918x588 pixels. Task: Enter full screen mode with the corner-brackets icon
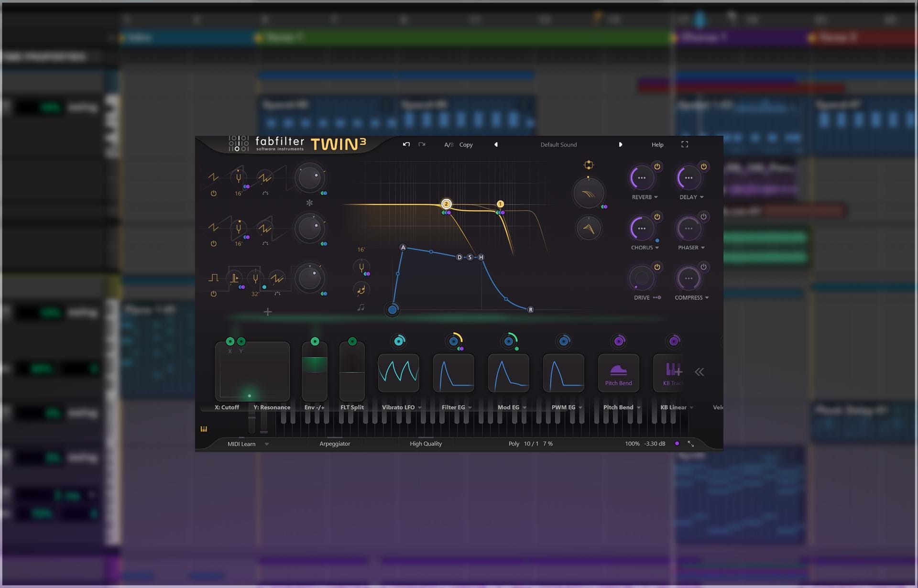pyautogui.click(x=685, y=144)
